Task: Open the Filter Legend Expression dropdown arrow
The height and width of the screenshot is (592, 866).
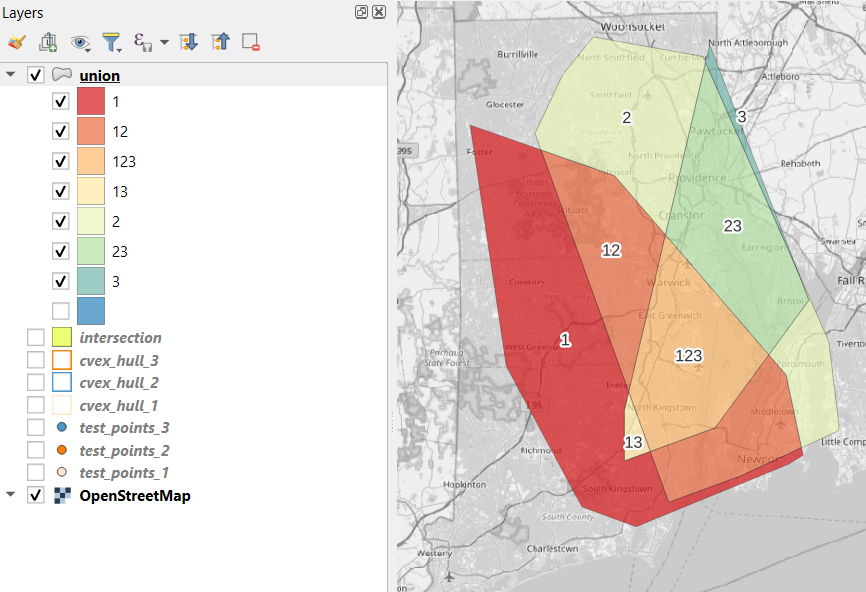Action: pyautogui.click(x=163, y=42)
